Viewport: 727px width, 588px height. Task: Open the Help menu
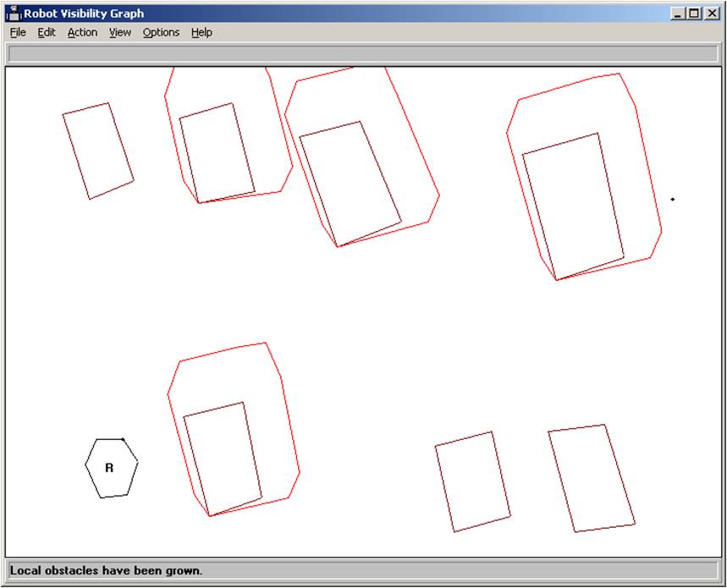pyautogui.click(x=201, y=32)
